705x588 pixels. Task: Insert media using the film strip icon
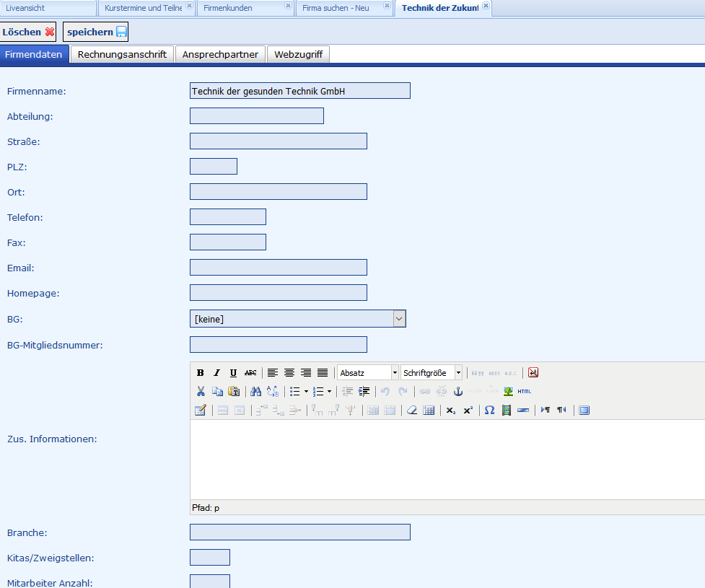click(x=507, y=411)
